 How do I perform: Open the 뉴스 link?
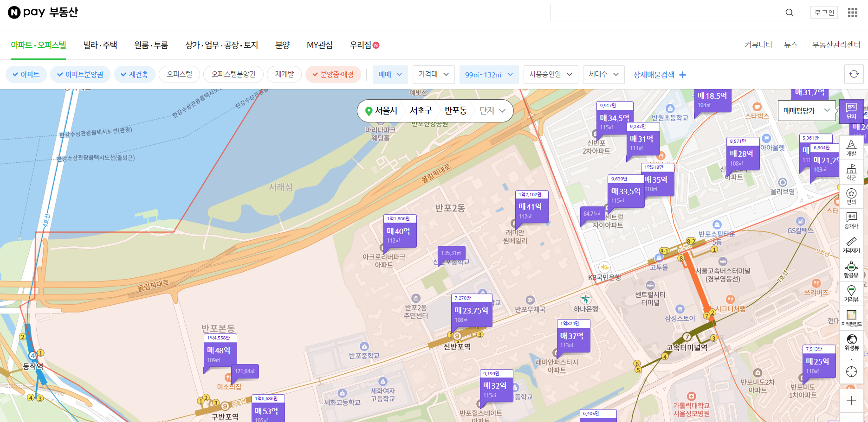[790, 45]
